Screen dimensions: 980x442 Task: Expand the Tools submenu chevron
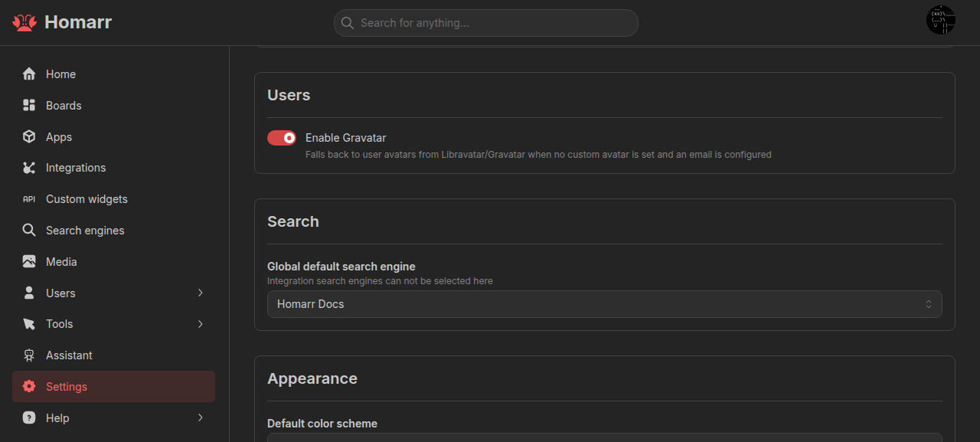[x=201, y=324]
